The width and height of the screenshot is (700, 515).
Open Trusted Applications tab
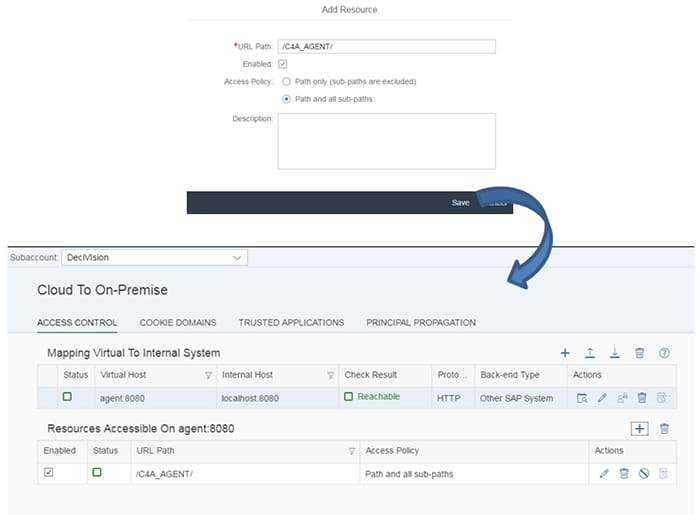pos(291,323)
